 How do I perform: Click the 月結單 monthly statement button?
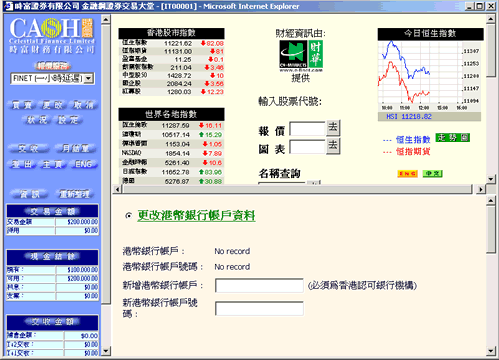point(75,148)
